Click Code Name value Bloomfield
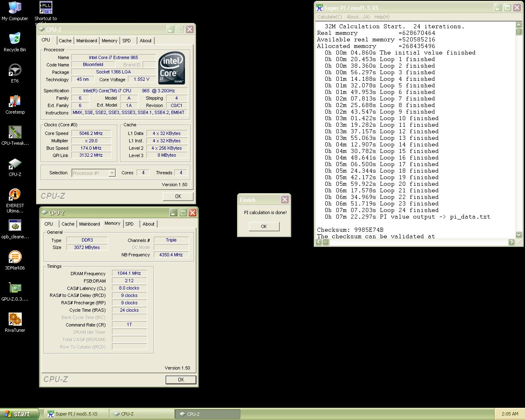525x420 pixels. pyautogui.click(x=93, y=64)
